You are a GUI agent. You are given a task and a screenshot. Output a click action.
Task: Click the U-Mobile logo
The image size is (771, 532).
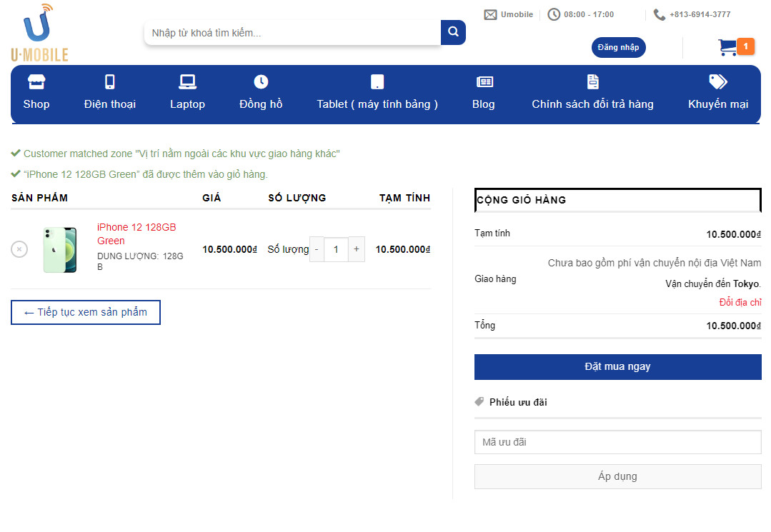coord(40,34)
